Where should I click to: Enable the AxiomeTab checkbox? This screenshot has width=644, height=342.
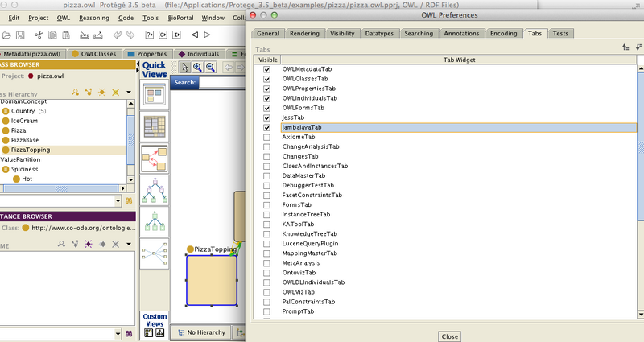(x=267, y=137)
